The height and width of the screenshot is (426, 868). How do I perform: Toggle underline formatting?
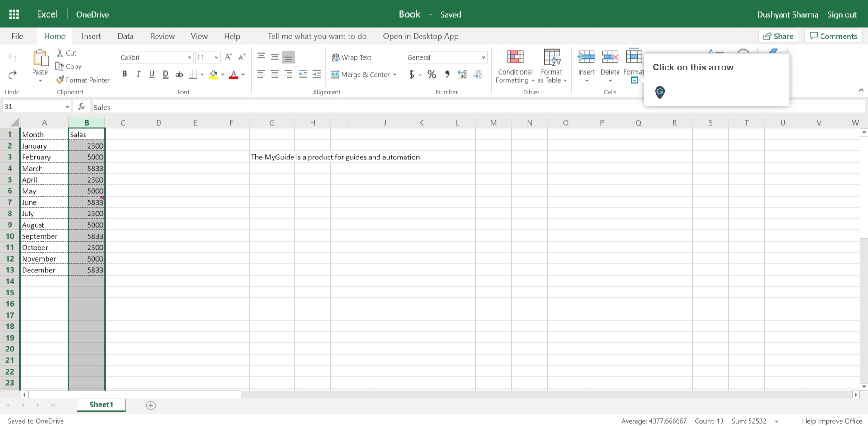[x=152, y=74]
